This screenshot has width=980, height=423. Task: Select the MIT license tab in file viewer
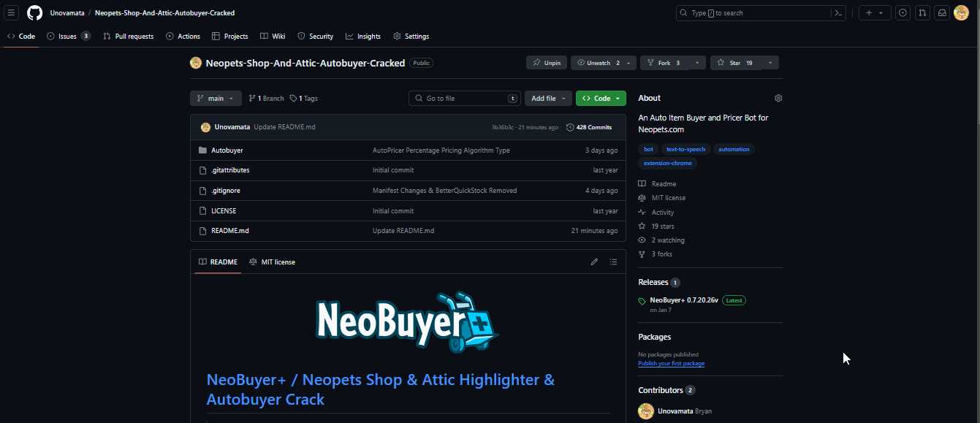[x=272, y=262]
